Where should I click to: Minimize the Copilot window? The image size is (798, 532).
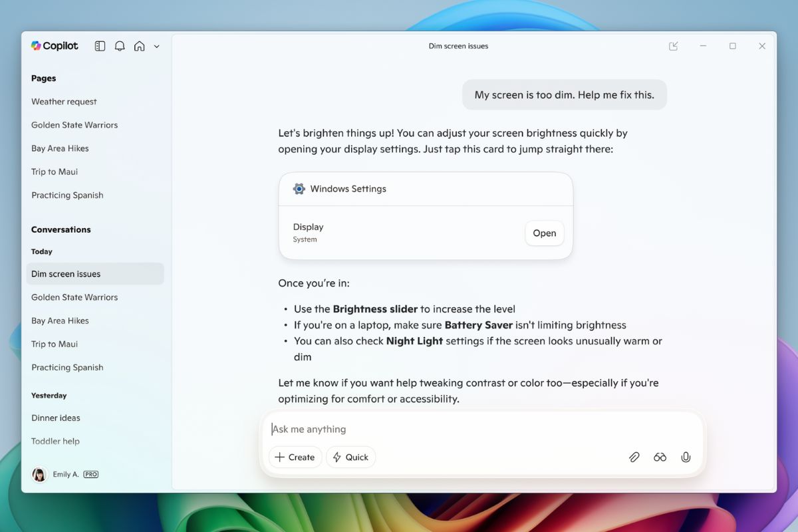click(x=703, y=46)
